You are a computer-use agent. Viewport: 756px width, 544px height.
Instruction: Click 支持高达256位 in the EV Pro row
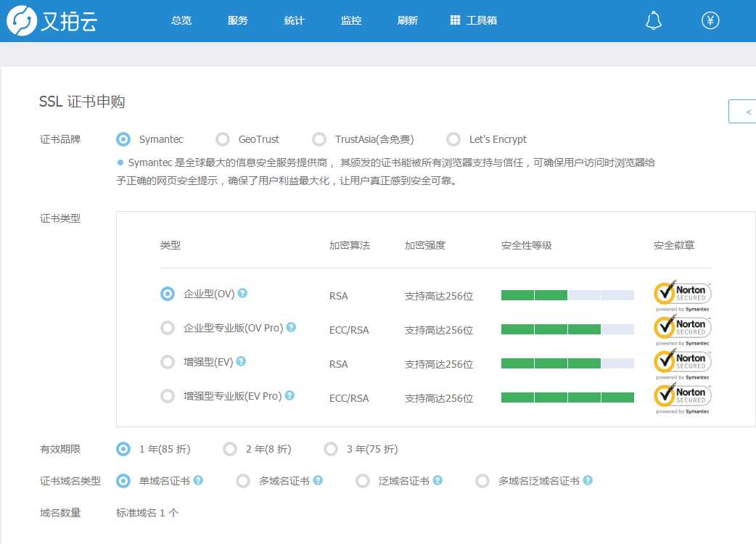click(439, 398)
